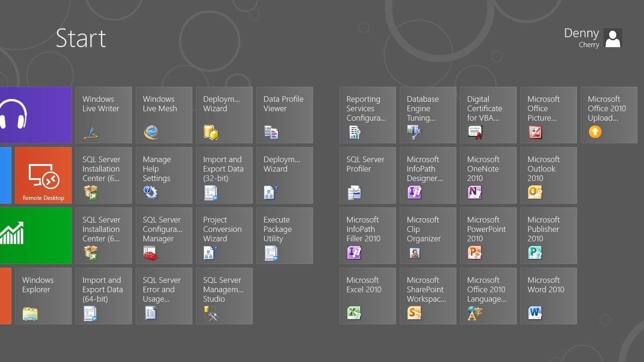
Task: Launch Import and Export Data (32-bit)
Action: (224, 175)
